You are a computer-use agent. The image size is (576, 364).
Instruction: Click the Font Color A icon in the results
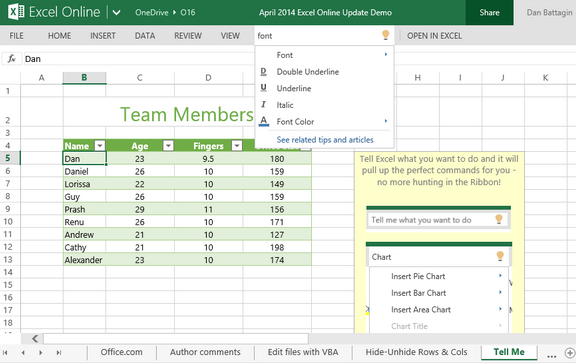pos(264,121)
